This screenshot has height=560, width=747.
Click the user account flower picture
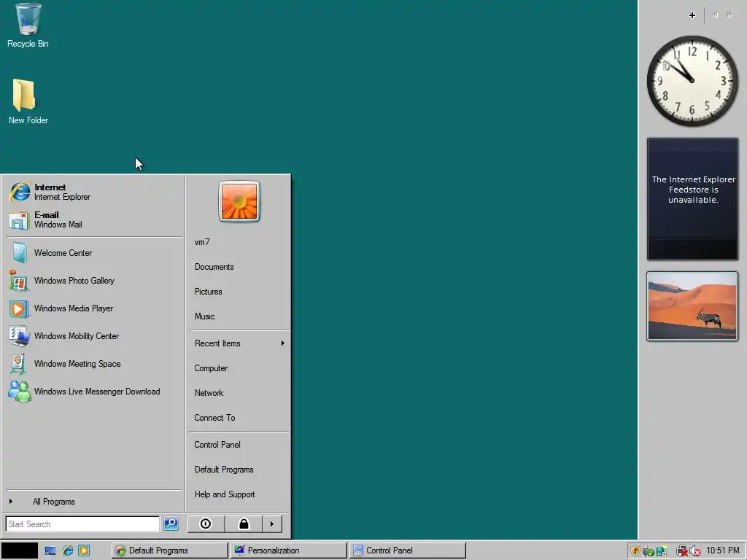tap(239, 201)
